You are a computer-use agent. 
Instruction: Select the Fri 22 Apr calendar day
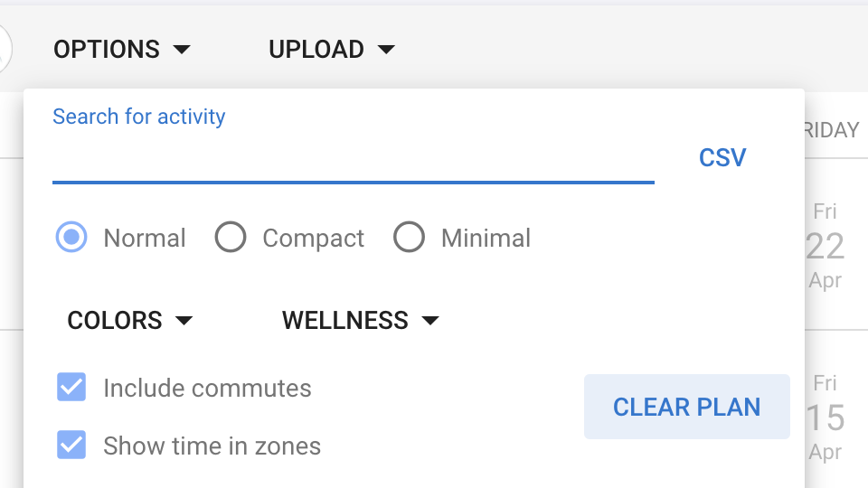point(826,246)
